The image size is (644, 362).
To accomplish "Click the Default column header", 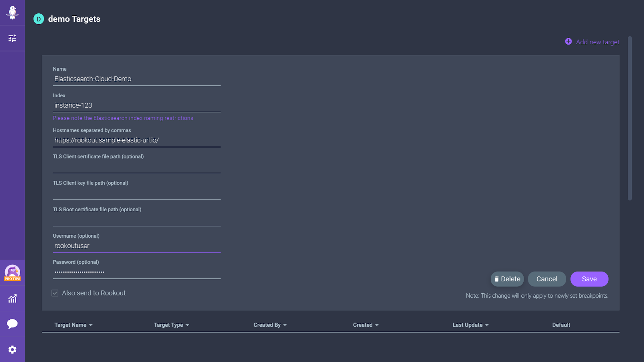I will 561,325.
